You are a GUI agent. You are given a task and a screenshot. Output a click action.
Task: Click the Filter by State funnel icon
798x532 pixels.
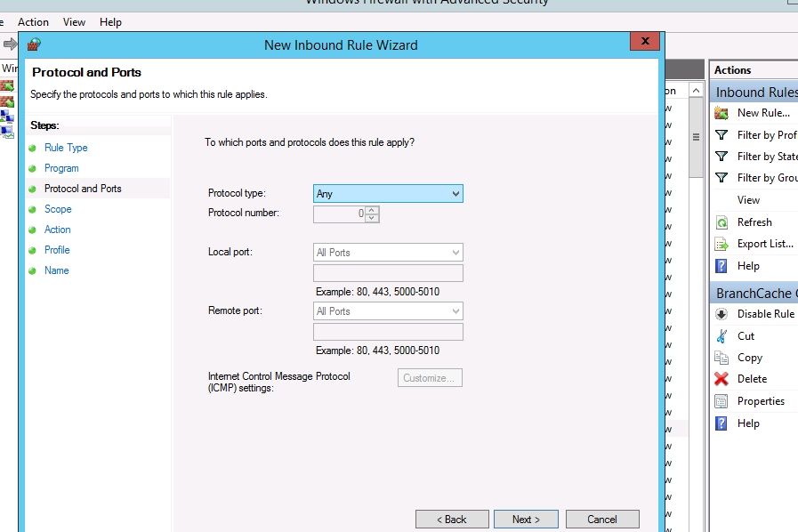(x=721, y=157)
